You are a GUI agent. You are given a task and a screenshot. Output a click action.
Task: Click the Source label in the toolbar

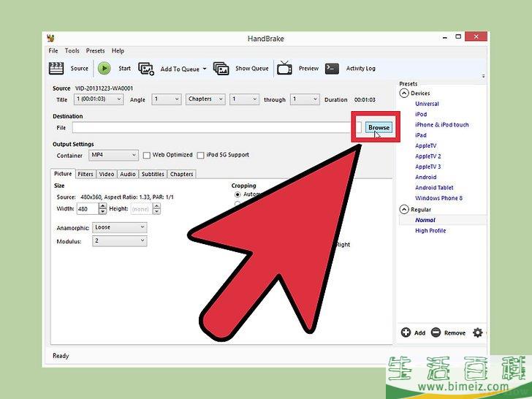(79, 68)
